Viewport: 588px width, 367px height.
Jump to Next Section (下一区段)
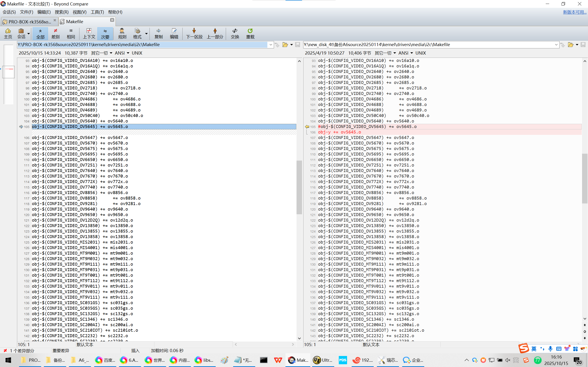tap(194, 33)
